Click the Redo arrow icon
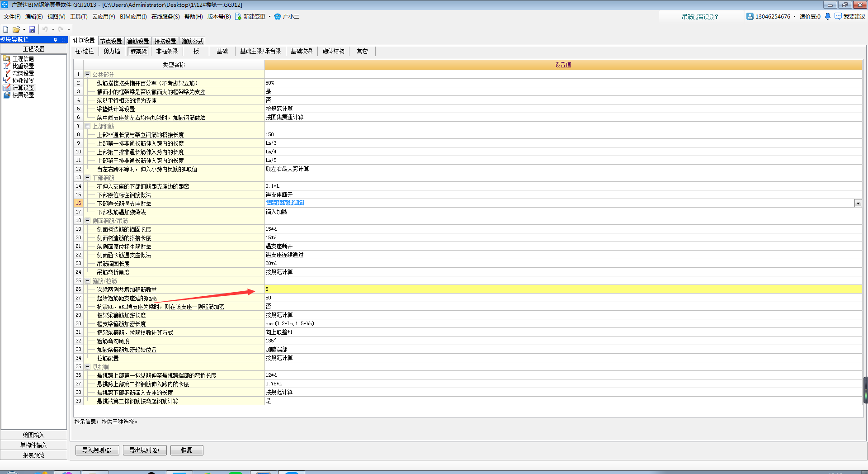 coord(61,29)
